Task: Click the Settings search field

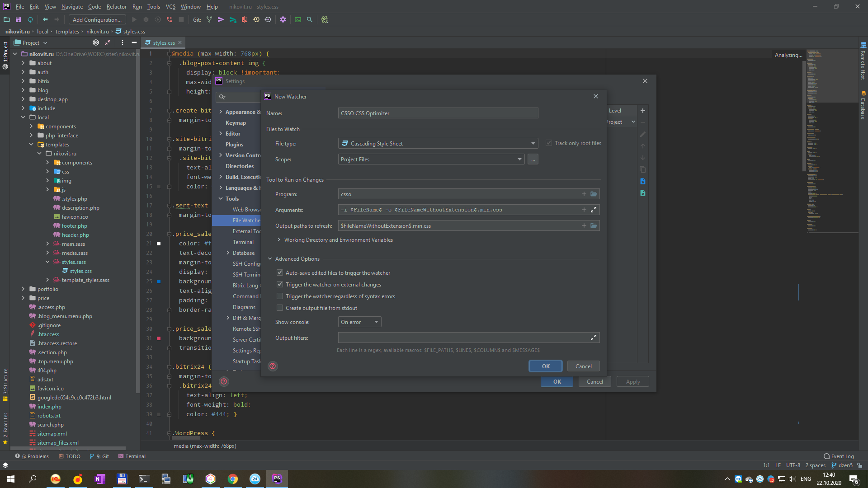Action: 238,97
